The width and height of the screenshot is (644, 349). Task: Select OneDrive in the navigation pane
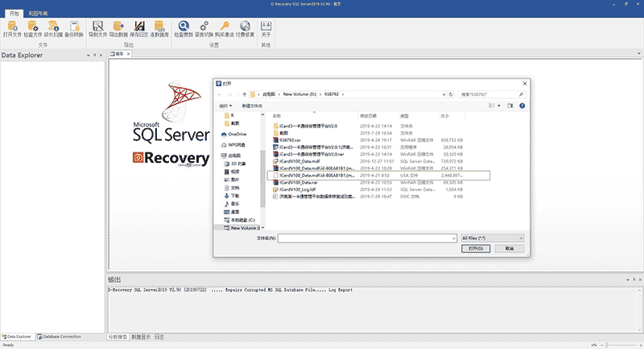(234, 134)
